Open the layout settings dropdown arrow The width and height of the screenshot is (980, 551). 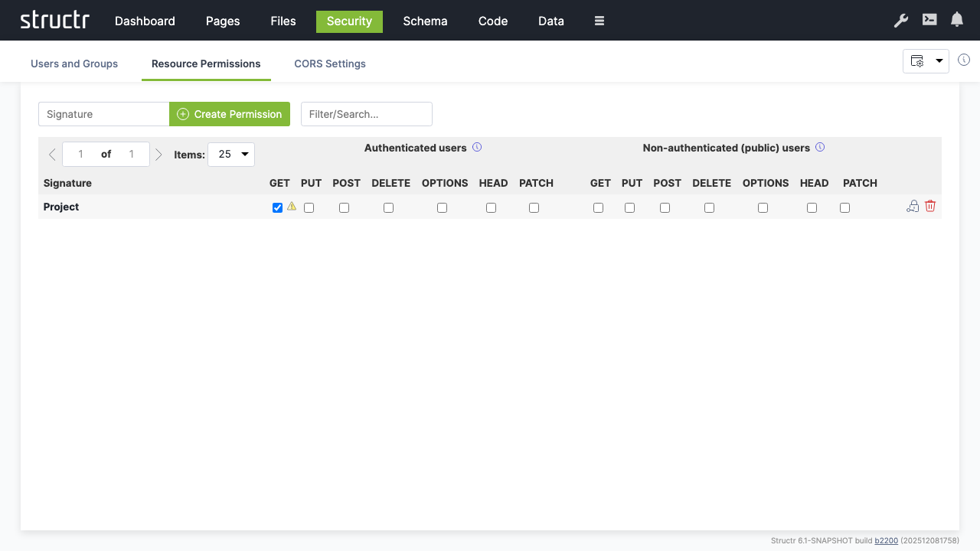(x=939, y=60)
